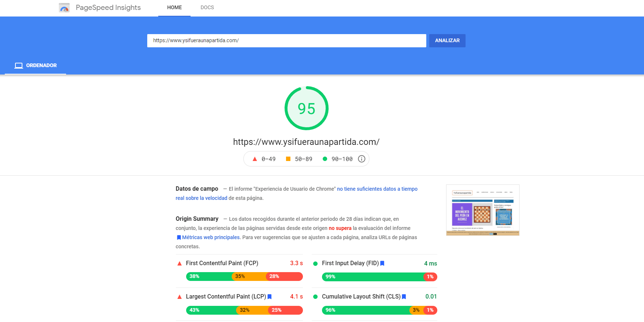Click the 'Origin Summary' heading
The height and width of the screenshot is (322, 644).
pos(197,219)
